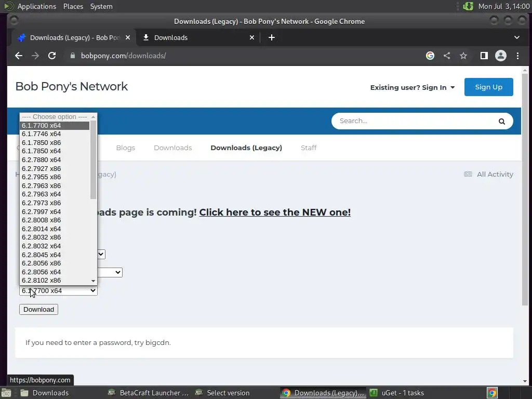Select option 6.2.8008 x86
This screenshot has height=399, width=532.
[55, 220]
